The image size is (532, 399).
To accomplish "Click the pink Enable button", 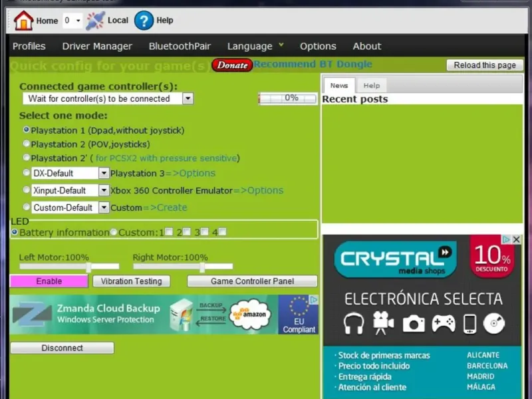I will (49, 281).
